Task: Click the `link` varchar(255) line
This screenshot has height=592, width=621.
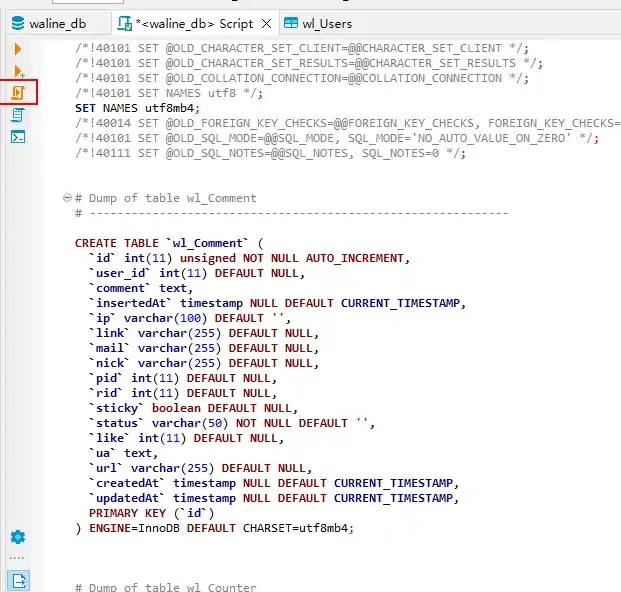Action: click(204, 333)
